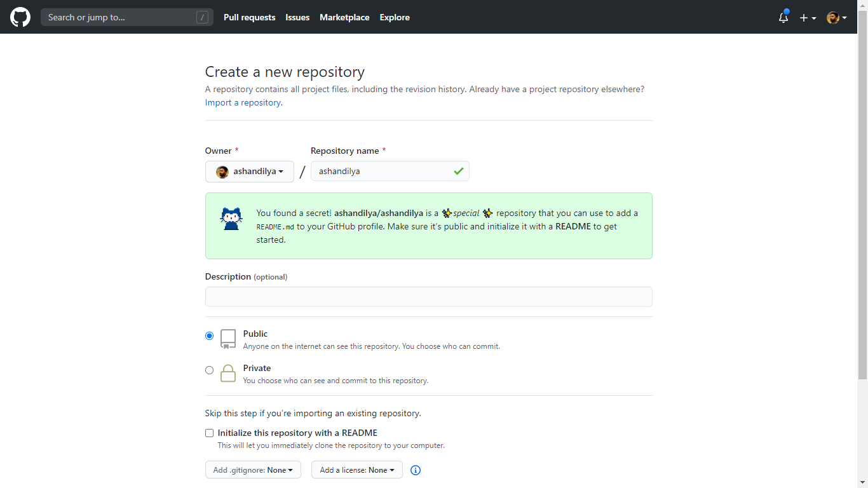Click the Private repository lock icon
Image resolution: width=868 pixels, height=488 pixels.
tap(227, 373)
